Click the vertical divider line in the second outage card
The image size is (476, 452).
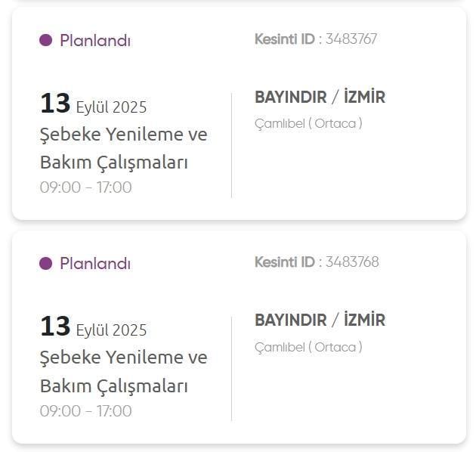point(231,368)
